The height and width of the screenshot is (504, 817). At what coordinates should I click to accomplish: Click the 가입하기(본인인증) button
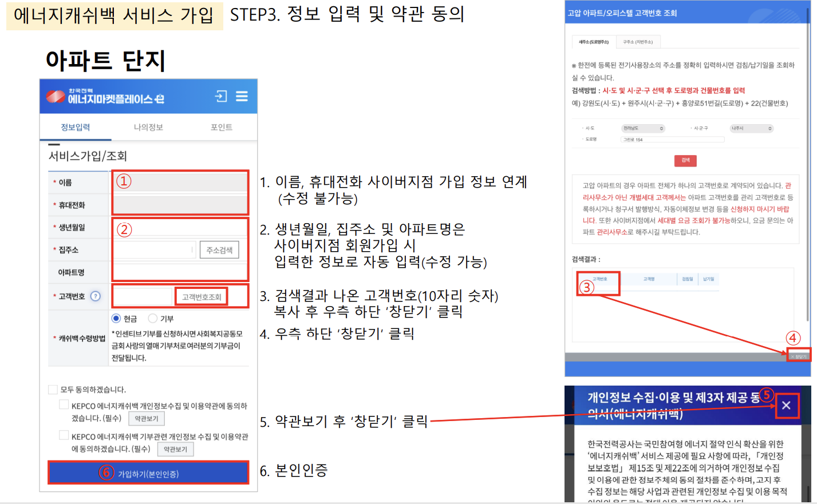pos(148,474)
